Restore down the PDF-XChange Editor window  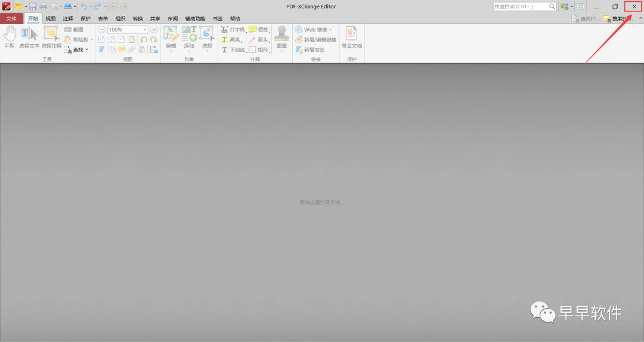[x=615, y=7]
